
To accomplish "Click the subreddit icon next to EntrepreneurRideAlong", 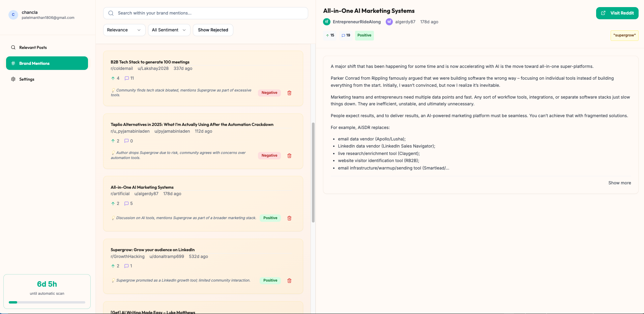I will coord(327,22).
